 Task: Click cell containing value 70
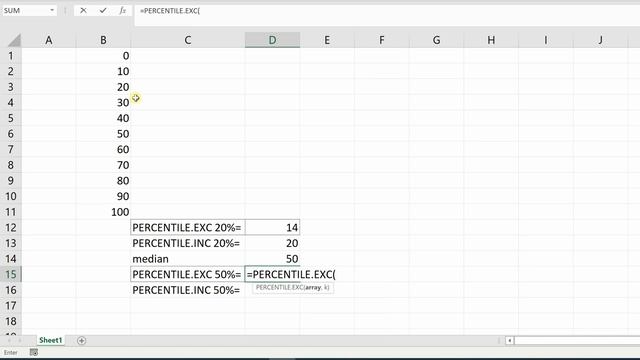pos(103,165)
